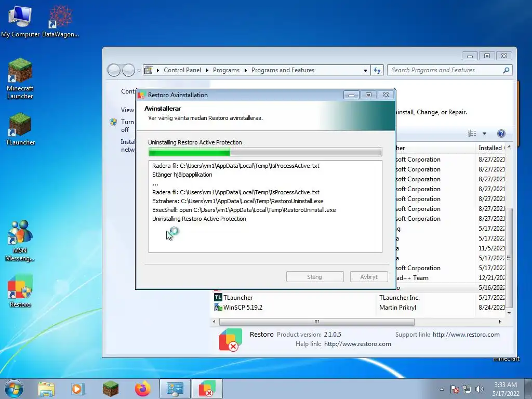Launch Firefox from the taskbar
The image size is (532, 399).
pos(142,389)
